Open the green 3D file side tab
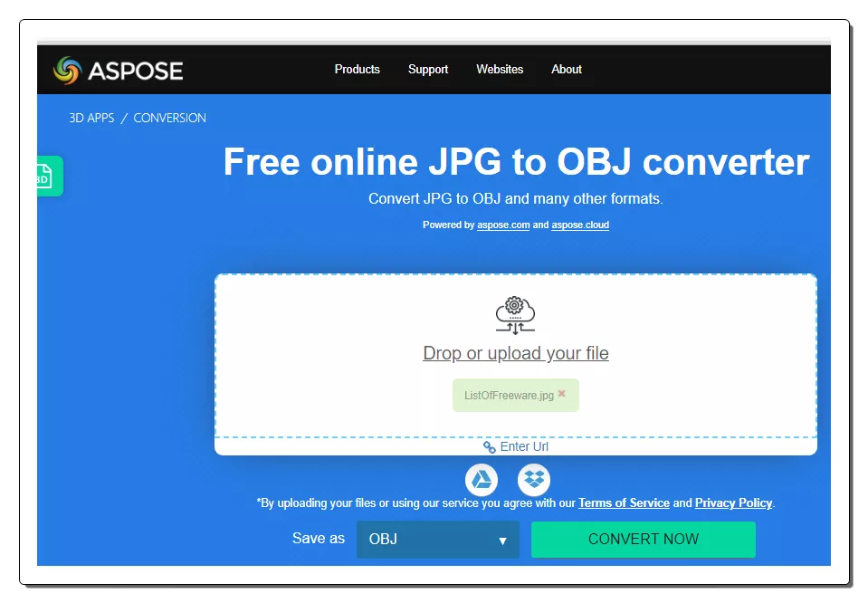Viewport: 868px width, 603px height. pos(50,176)
